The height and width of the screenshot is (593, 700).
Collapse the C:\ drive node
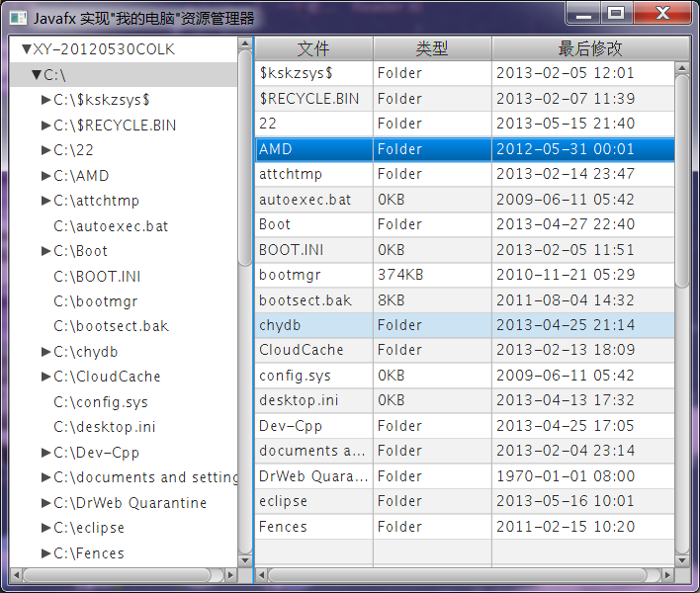tap(37, 74)
